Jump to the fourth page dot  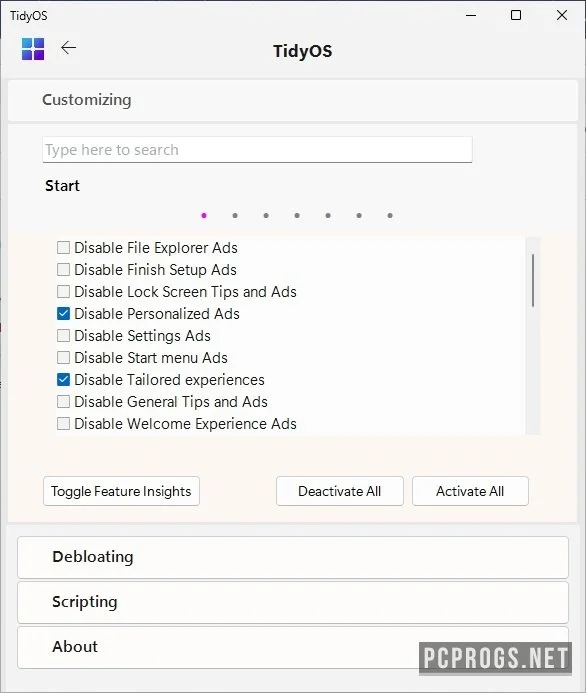tap(297, 216)
